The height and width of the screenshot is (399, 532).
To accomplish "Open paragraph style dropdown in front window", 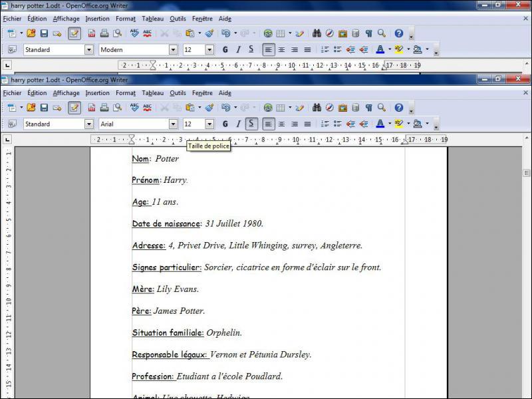I will pyautogui.click(x=89, y=124).
